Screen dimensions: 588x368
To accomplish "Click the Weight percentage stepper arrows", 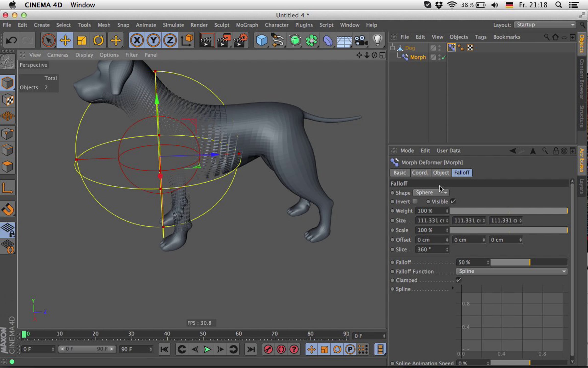I will 447,211.
